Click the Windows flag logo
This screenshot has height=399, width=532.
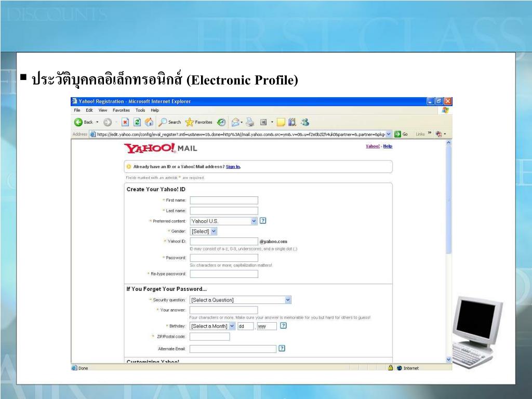(445, 110)
